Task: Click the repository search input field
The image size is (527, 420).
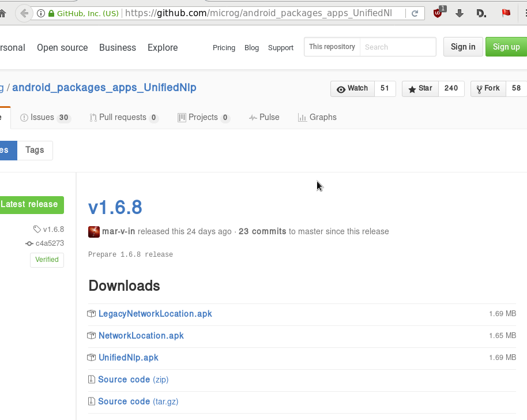Action: pyautogui.click(x=398, y=47)
